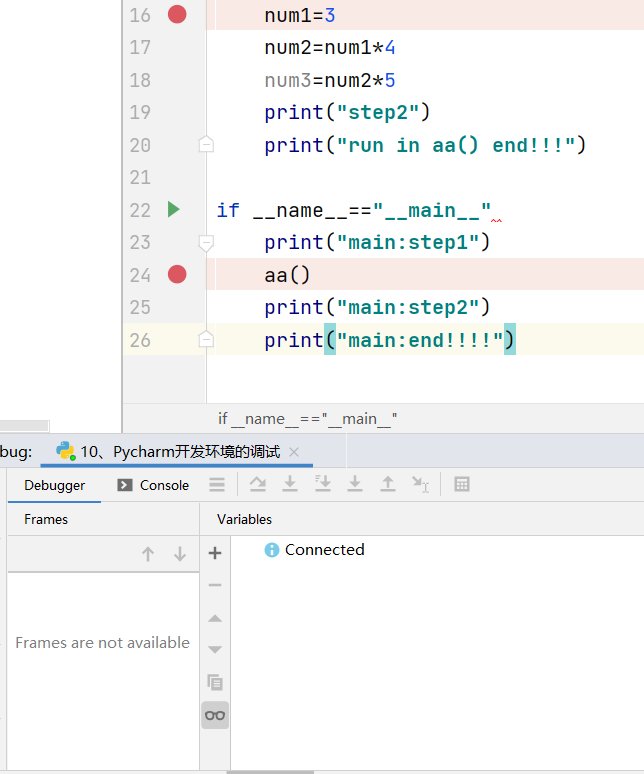
Task: Click the remove watch minus icon
Action: [x=215, y=585]
